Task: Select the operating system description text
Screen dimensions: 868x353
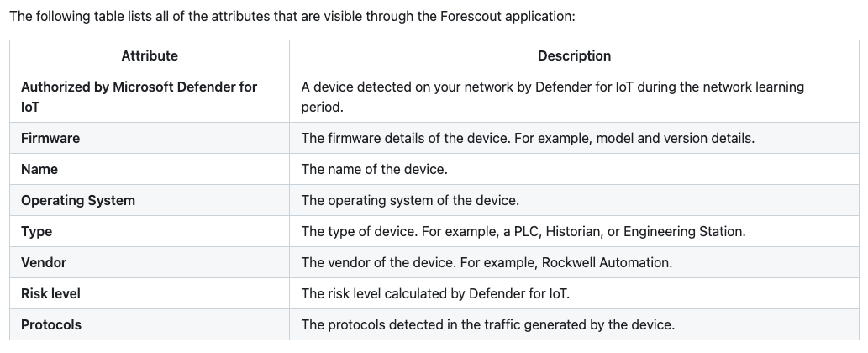Action: coord(410,200)
